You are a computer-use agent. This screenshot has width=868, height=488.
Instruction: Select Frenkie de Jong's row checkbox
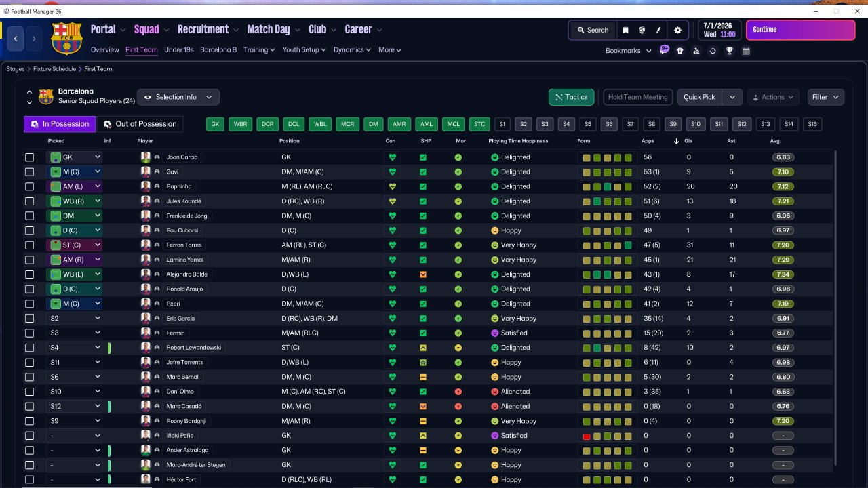(29, 216)
